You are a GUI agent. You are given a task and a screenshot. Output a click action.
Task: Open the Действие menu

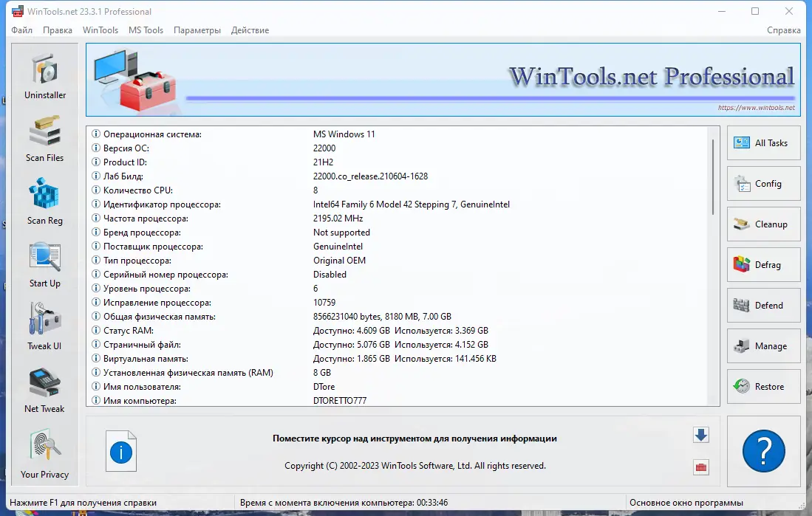click(x=250, y=30)
